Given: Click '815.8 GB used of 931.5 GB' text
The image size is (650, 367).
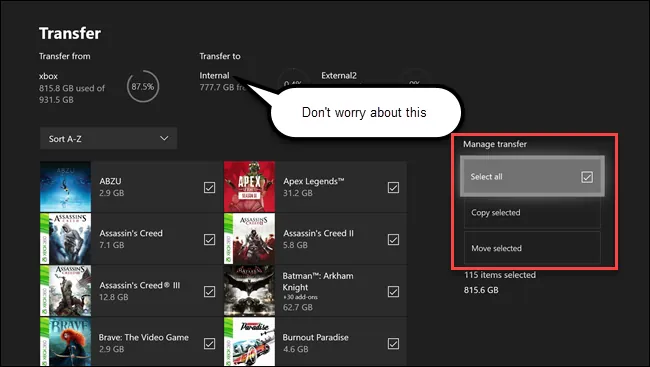Looking at the screenshot, I should click(x=72, y=94).
